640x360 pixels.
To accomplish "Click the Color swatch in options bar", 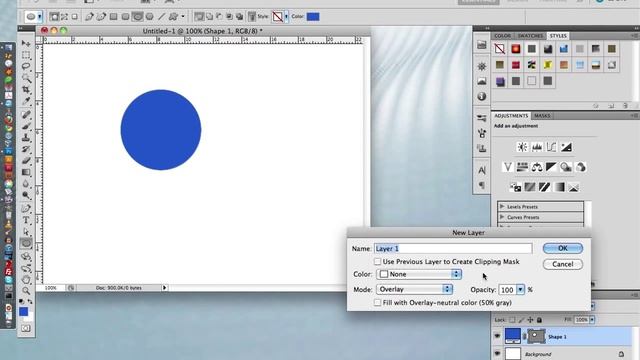I will pos(313,17).
